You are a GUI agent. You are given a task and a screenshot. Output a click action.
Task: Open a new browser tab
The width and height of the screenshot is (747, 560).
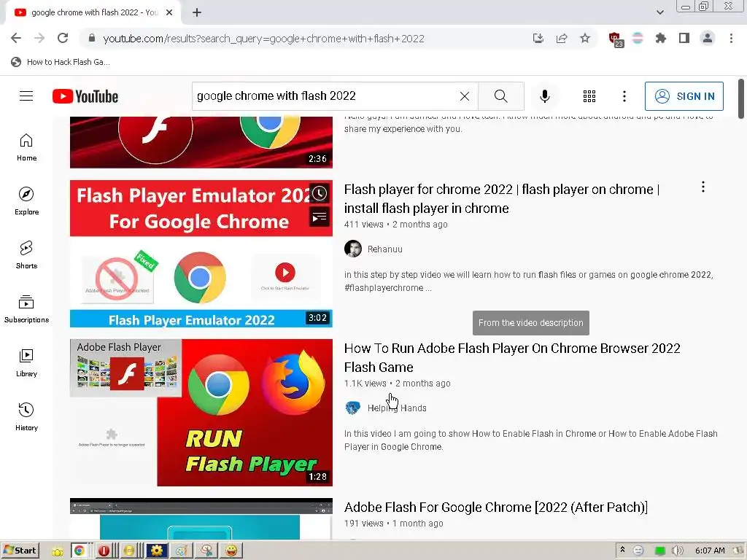[x=197, y=13]
